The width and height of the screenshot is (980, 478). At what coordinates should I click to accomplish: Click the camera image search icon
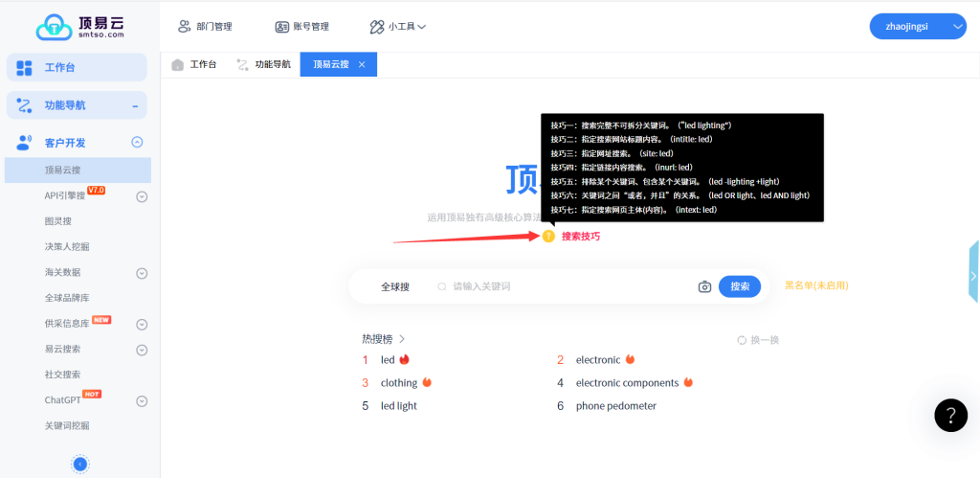pyautogui.click(x=704, y=286)
